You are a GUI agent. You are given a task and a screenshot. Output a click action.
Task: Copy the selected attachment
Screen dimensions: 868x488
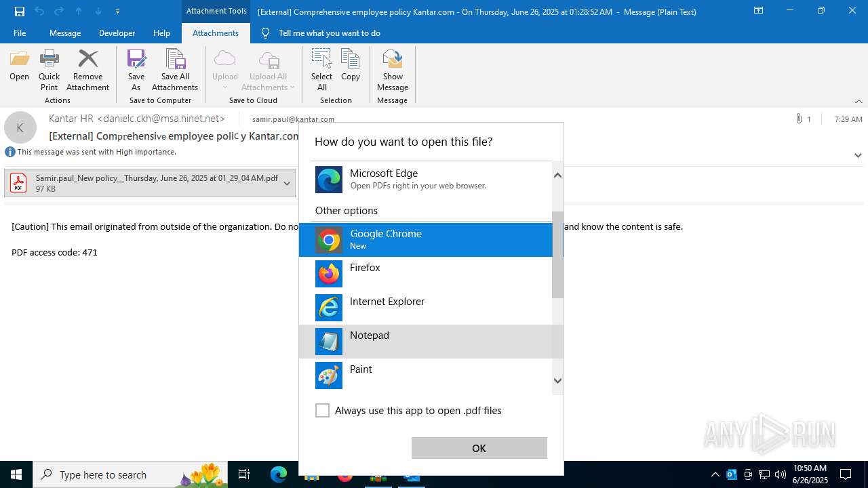pyautogui.click(x=351, y=66)
